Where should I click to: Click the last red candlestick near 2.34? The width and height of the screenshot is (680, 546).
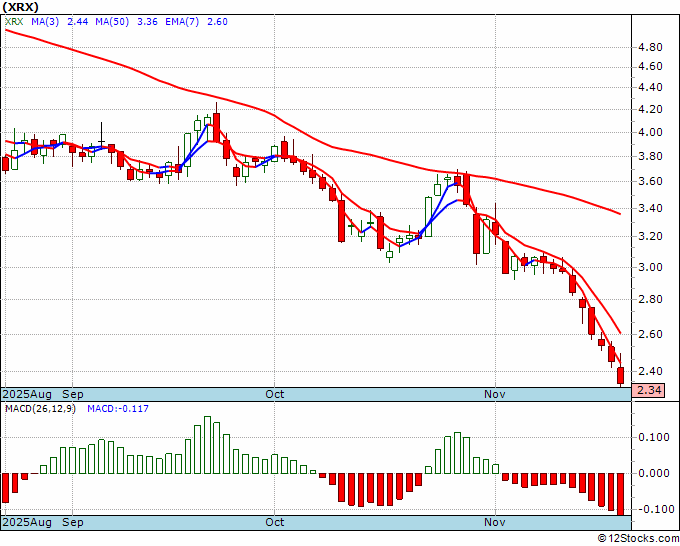pyautogui.click(x=621, y=376)
